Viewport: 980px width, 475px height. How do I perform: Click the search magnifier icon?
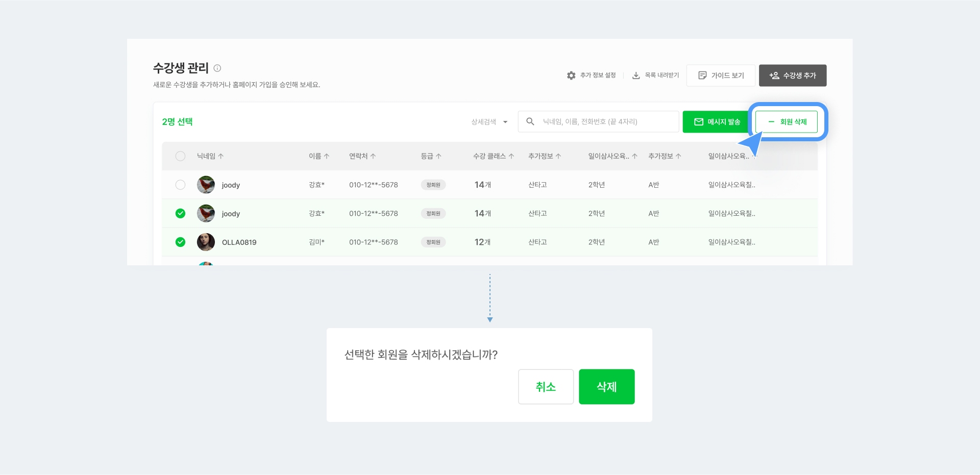coord(530,121)
